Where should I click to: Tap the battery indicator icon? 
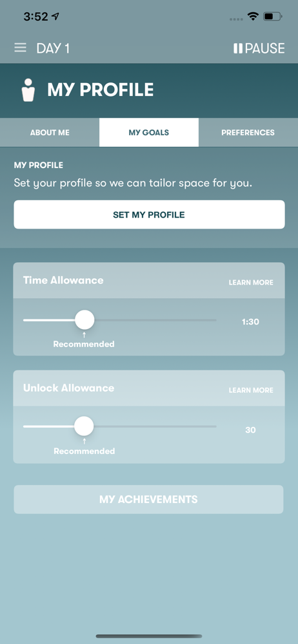click(x=273, y=17)
